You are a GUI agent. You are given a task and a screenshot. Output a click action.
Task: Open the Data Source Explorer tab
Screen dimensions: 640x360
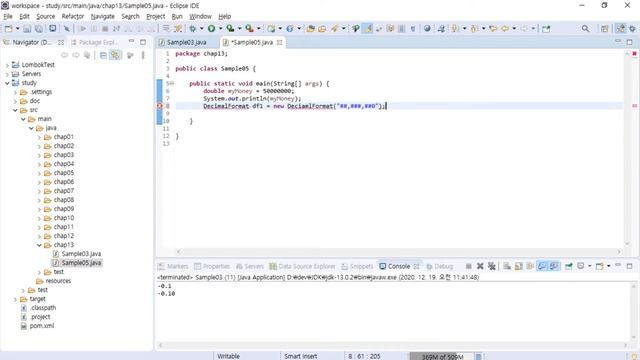tap(302, 266)
